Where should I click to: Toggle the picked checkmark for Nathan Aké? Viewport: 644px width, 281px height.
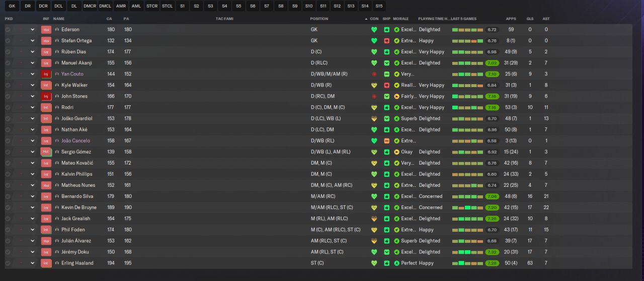pyautogui.click(x=8, y=129)
